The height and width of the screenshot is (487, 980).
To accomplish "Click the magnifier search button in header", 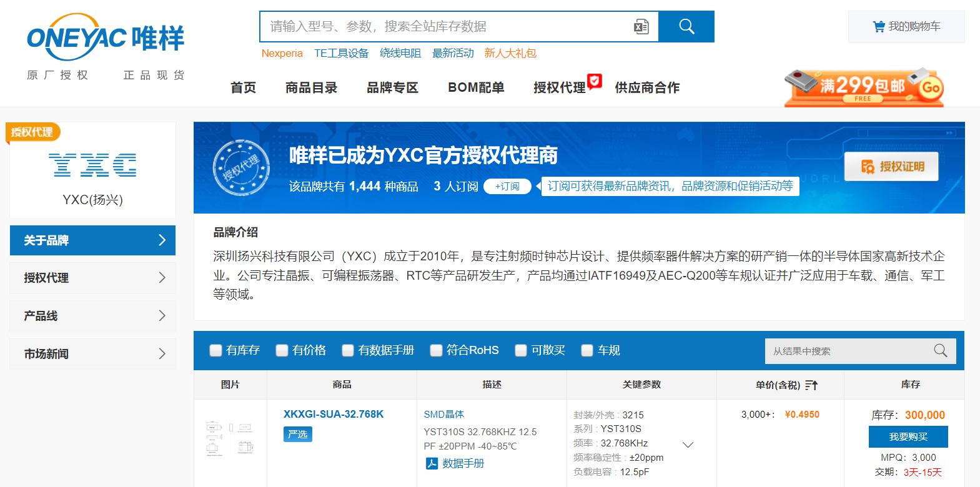I will (x=686, y=26).
